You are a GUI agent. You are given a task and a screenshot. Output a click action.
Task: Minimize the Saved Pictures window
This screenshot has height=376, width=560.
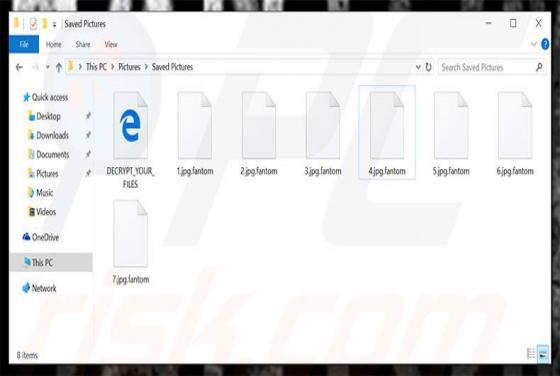pyautogui.click(x=488, y=24)
